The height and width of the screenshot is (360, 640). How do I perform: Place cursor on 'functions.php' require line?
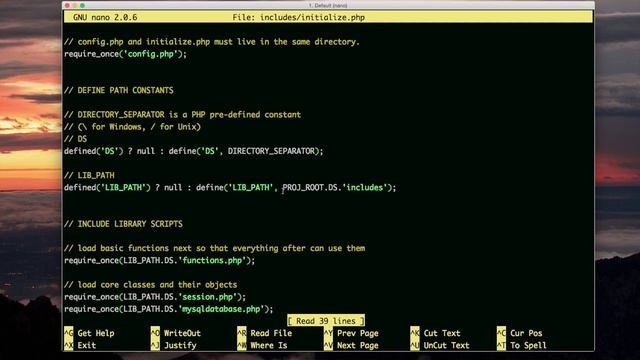click(160, 260)
